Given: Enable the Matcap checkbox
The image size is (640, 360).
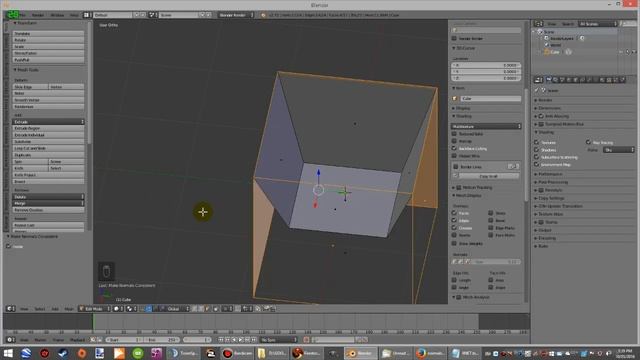Looking at the screenshot, I should pos(454,141).
